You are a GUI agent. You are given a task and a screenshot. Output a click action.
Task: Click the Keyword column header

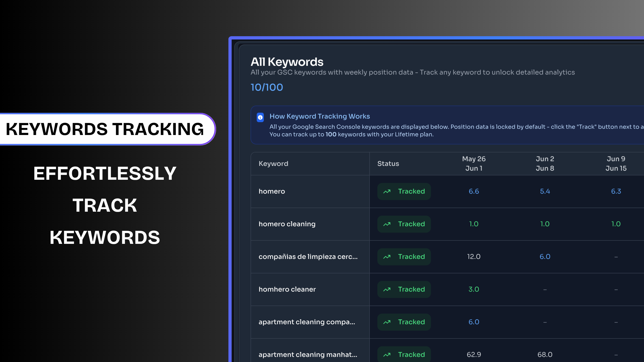(x=273, y=164)
